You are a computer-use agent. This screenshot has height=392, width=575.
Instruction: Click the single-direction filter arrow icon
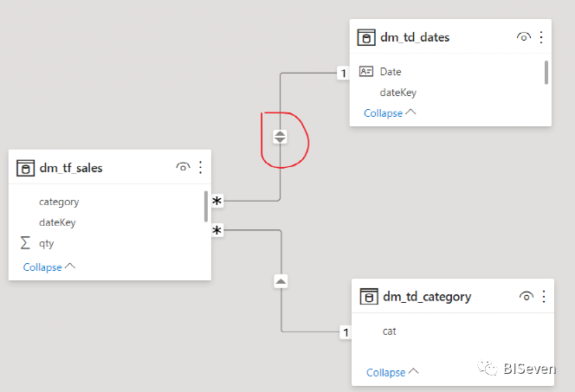pyautogui.click(x=281, y=281)
